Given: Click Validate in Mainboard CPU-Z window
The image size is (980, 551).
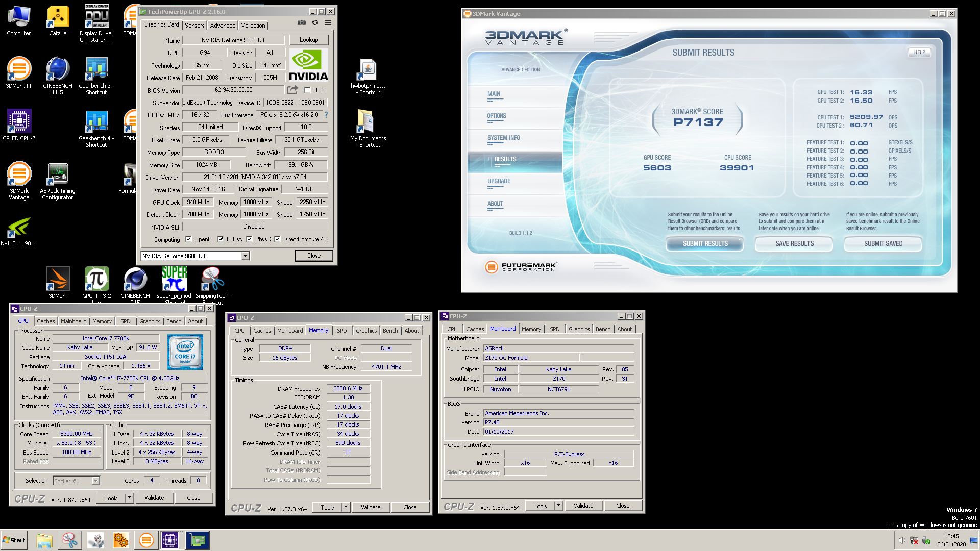Looking at the screenshot, I should 583,506.
